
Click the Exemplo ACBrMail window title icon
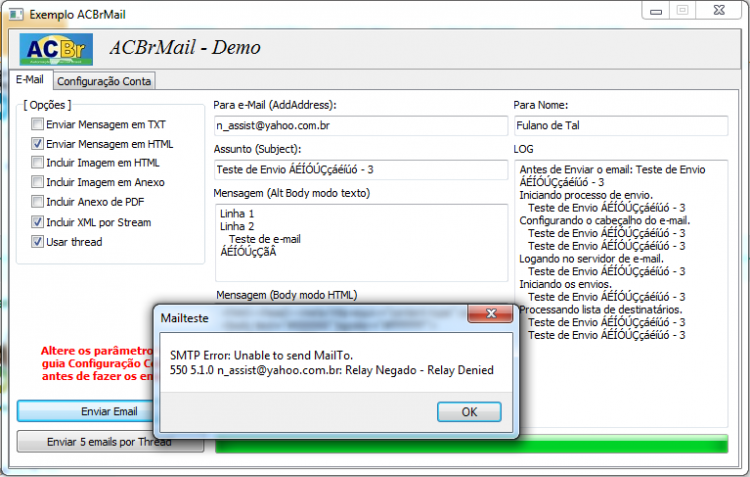tap(16, 14)
